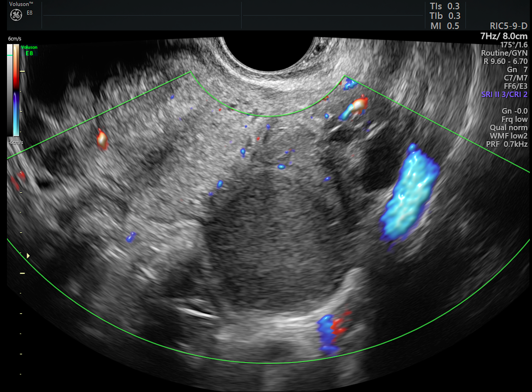This screenshot has height=392, width=532.
Task: Click the SRI II 3/CRI 2 setting
Action: [504, 95]
